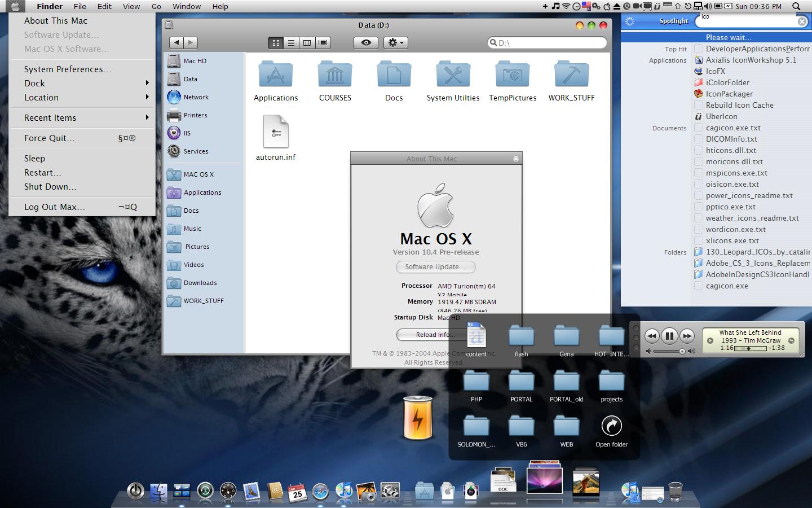Screen dimensions: 812x508
Task: Open the Window menu in the menu bar
Action: click(187, 6)
